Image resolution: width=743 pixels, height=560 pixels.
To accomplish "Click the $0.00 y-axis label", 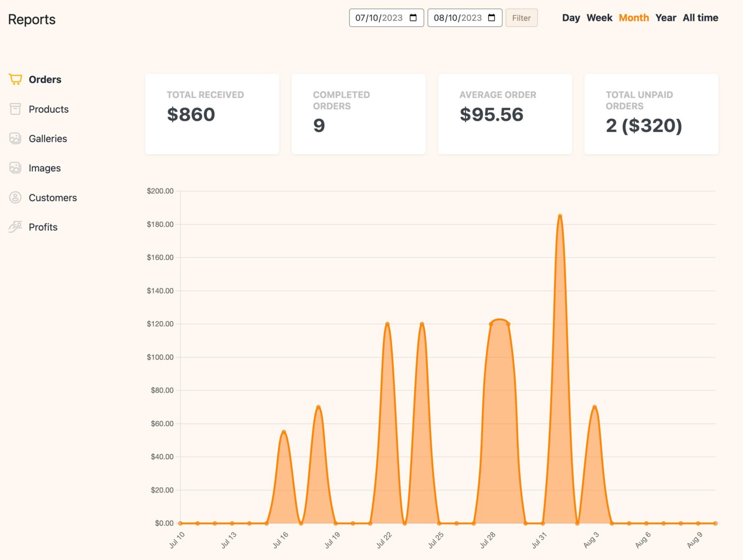I will click(164, 523).
